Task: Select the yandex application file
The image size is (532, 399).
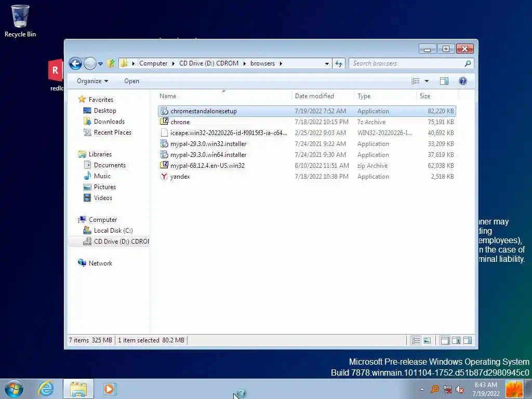Action: [307, 177]
